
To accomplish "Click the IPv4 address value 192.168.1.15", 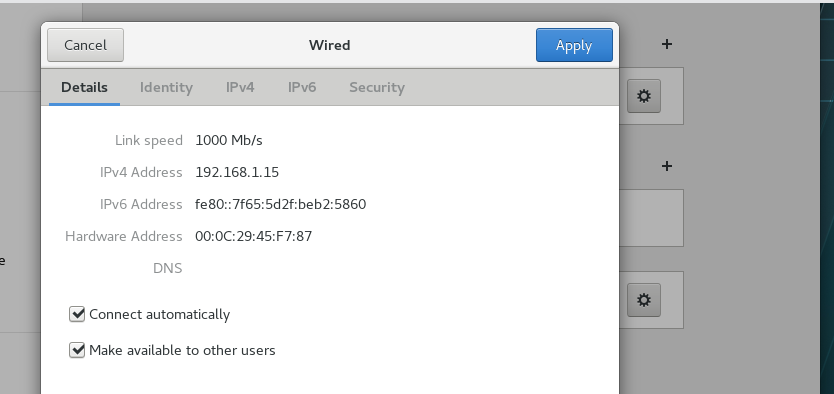I will [x=237, y=172].
